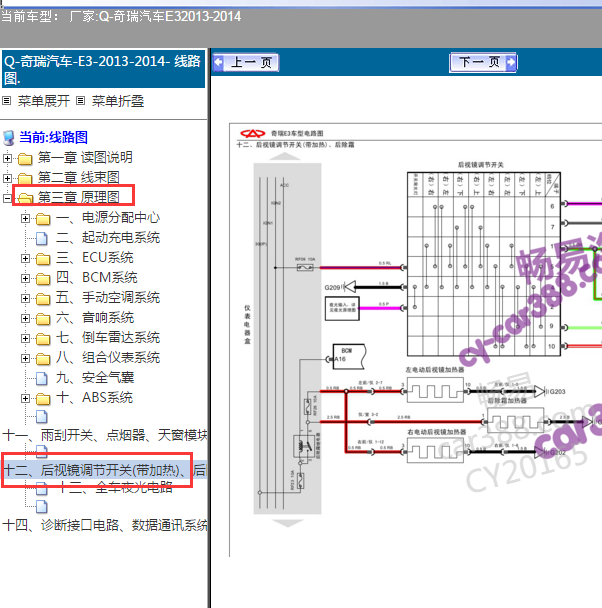The image size is (602, 608).
Task: Expand 四、BCM系统 node
Action: click(x=25, y=278)
